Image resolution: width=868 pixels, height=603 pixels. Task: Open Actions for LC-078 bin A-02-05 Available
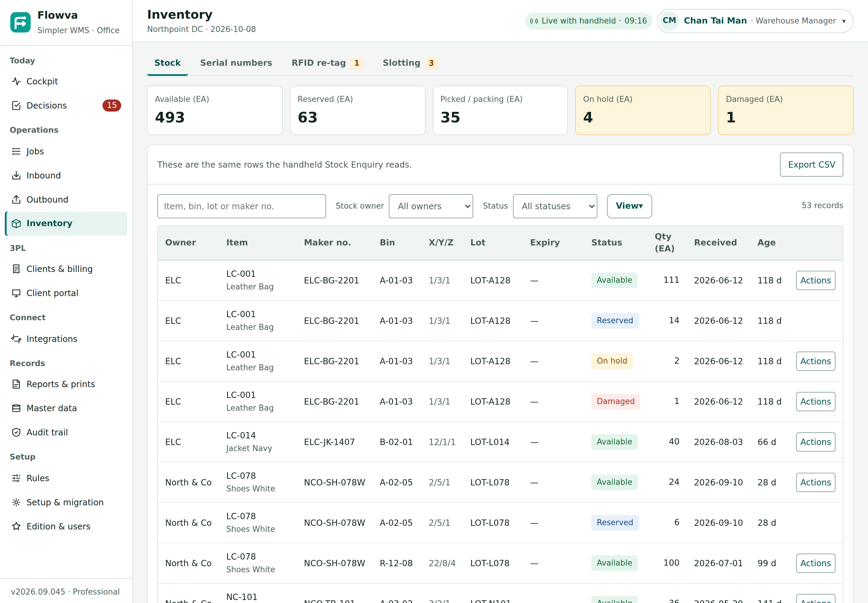click(x=816, y=482)
